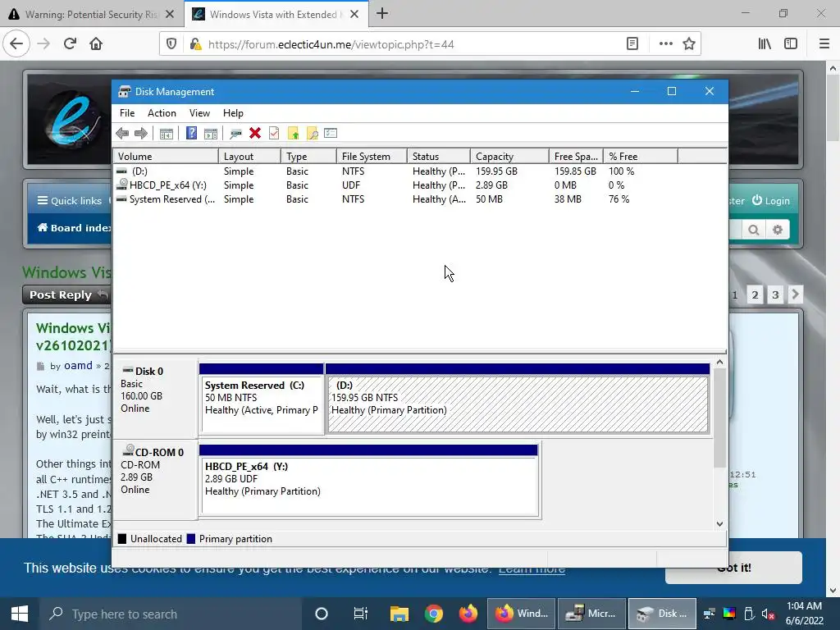
Task: Open a new Firefox tab with plus button
Action: tap(382, 14)
